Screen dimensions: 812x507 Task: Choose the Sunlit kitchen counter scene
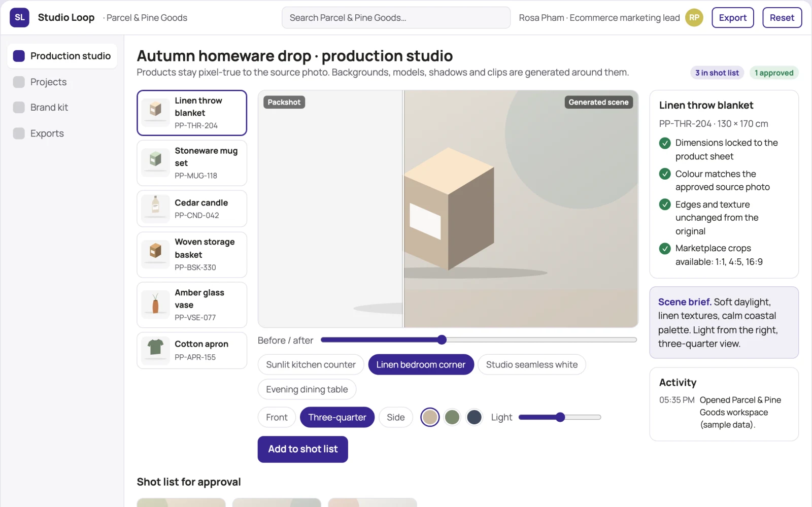tap(311, 364)
